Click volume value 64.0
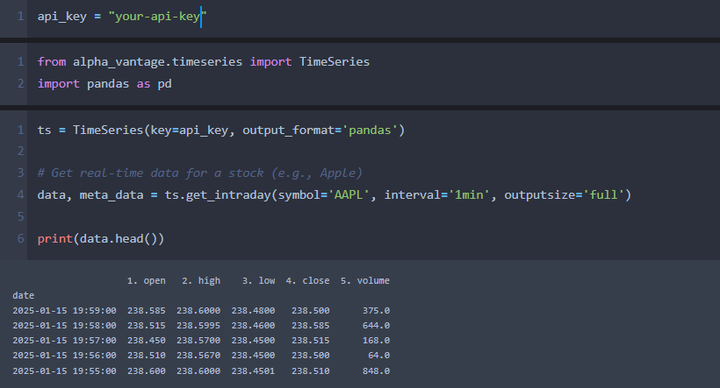The width and height of the screenshot is (720, 388). [x=379, y=355]
